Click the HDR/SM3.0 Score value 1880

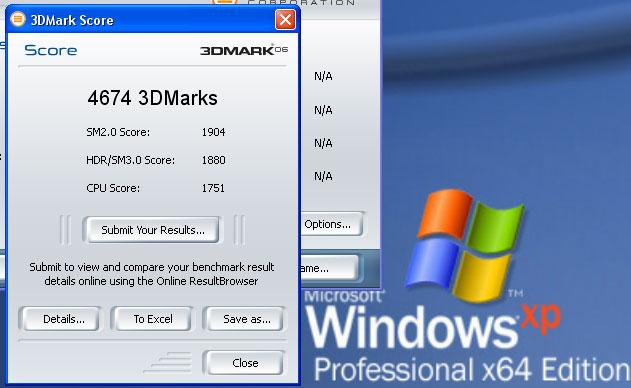click(213, 160)
